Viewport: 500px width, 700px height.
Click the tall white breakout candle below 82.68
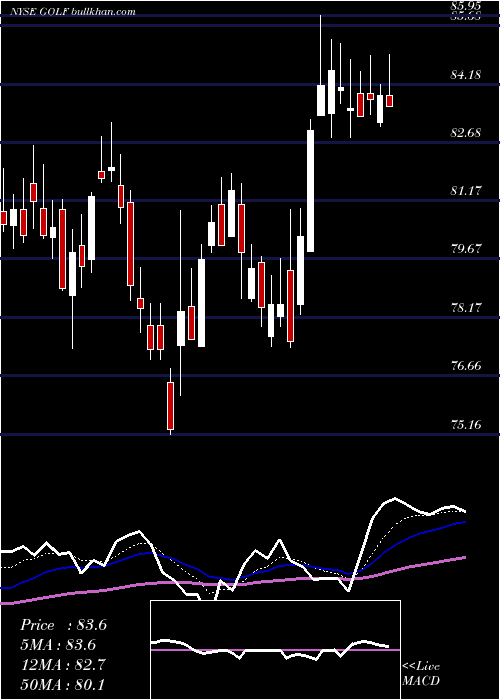click(x=310, y=191)
